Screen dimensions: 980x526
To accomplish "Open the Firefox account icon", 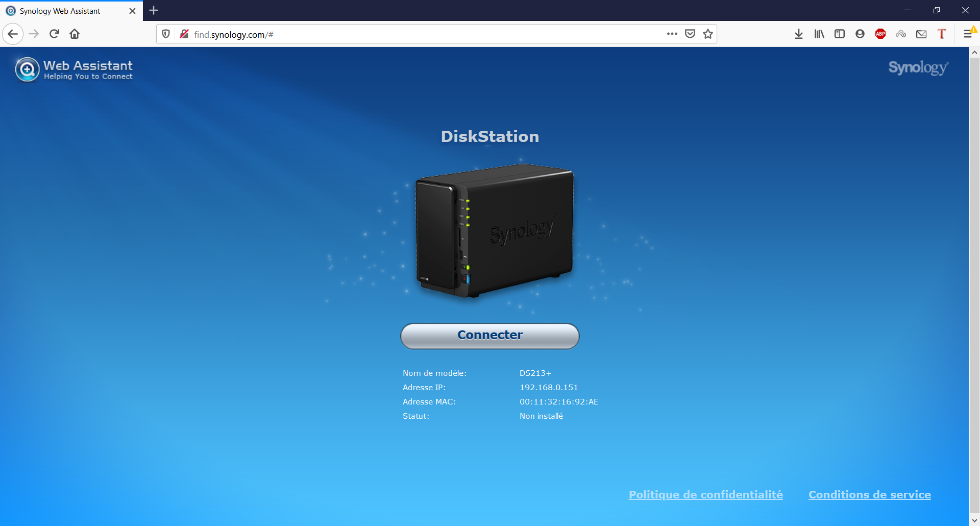I will pyautogui.click(x=860, y=34).
